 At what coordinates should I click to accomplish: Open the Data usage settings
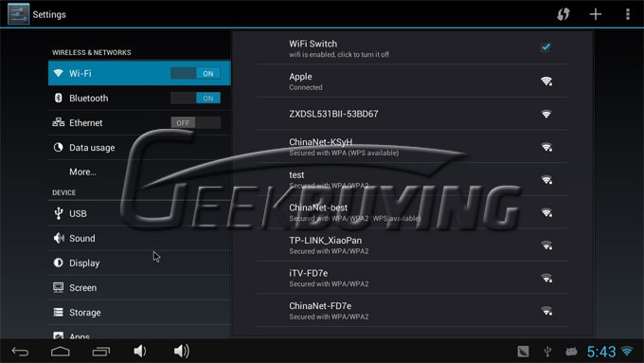click(139, 148)
